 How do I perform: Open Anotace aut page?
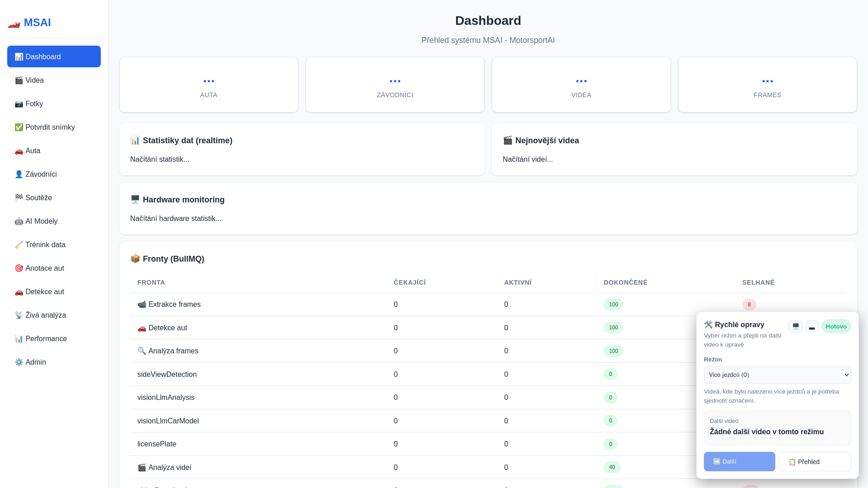click(x=54, y=268)
